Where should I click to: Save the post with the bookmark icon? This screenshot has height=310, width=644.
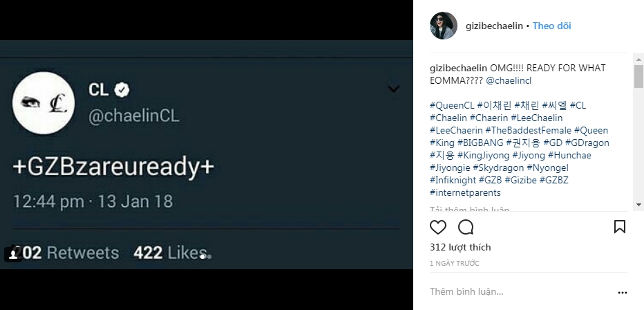(x=619, y=227)
